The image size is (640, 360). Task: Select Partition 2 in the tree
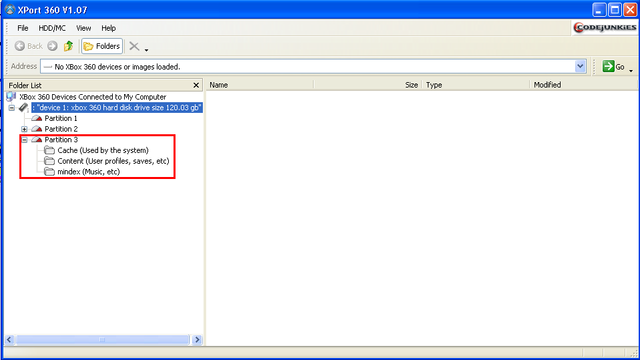pyautogui.click(x=61, y=129)
